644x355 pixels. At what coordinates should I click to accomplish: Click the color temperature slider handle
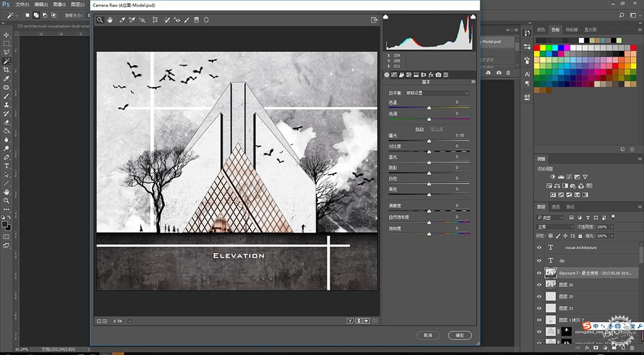tap(429, 108)
